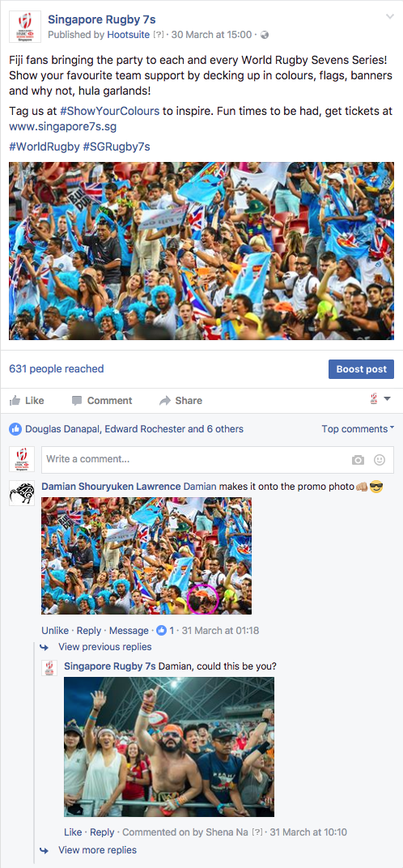Open Damian Shouryuken Lawrence's kiwi avatar

tap(22, 492)
